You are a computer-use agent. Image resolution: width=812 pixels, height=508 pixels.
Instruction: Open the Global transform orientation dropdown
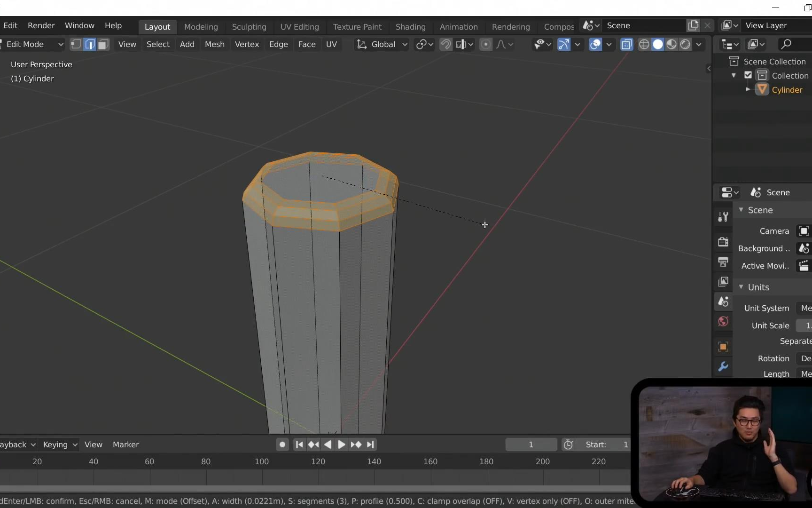[x=382, y=44]
